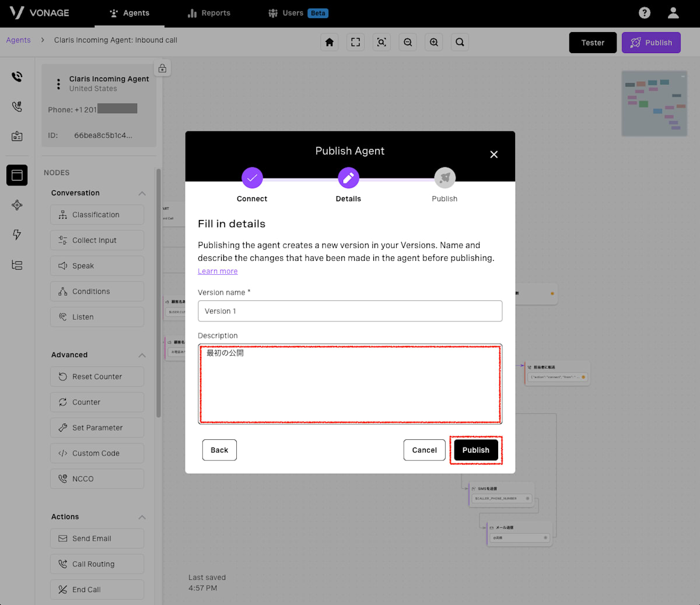Go to Agents breadcrumb link
Screen dimensions: 700x605
[x=19, y=40]
